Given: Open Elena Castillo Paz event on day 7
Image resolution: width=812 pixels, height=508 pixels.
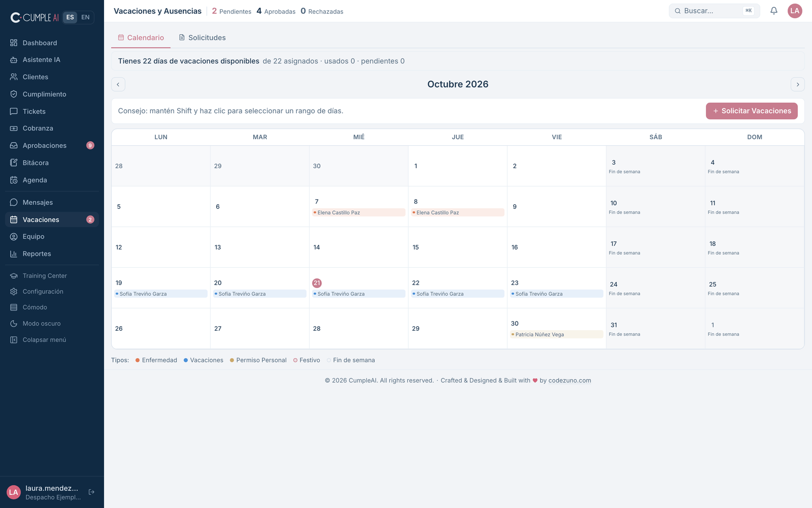Looking at the screenshot, I should (359, 212).
